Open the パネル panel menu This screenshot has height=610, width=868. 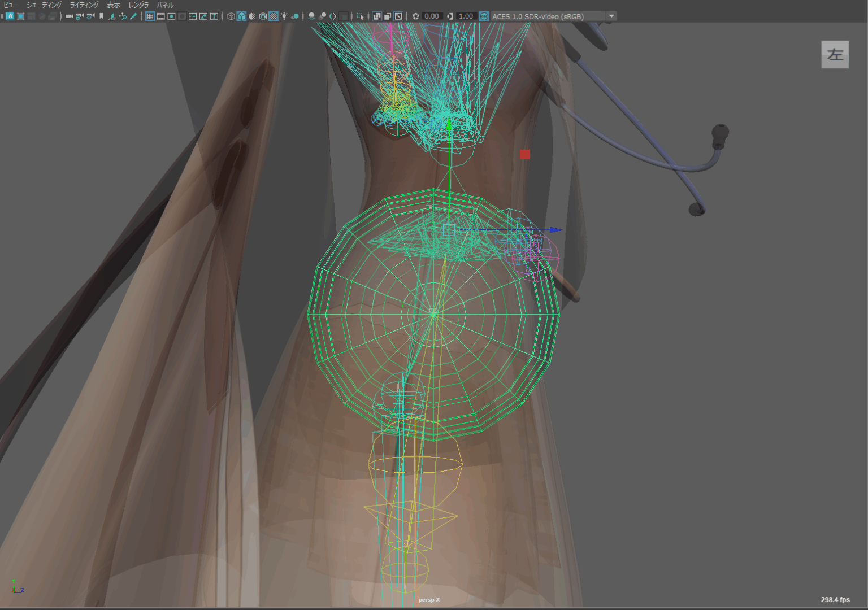coord(165,5)
